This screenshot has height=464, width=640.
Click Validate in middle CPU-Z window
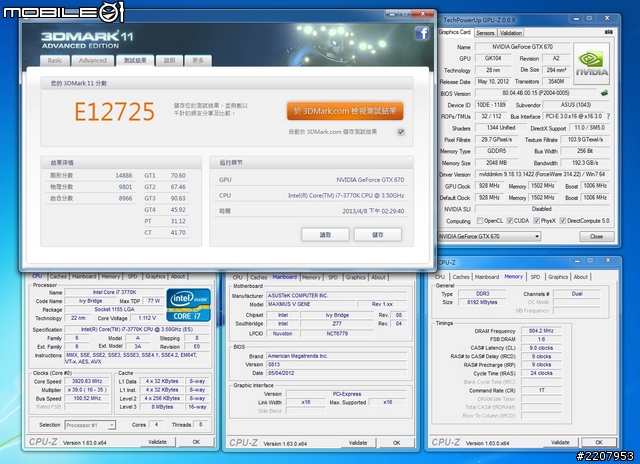pos(358,443)
